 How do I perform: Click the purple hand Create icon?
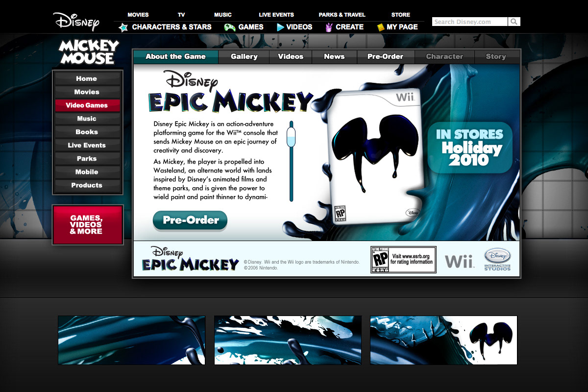[x=329, y=27]
